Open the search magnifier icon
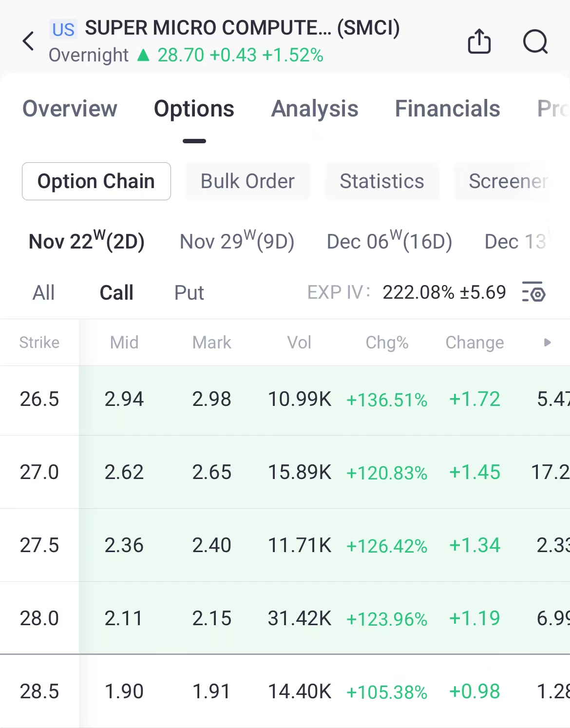 tap(535, 41)
